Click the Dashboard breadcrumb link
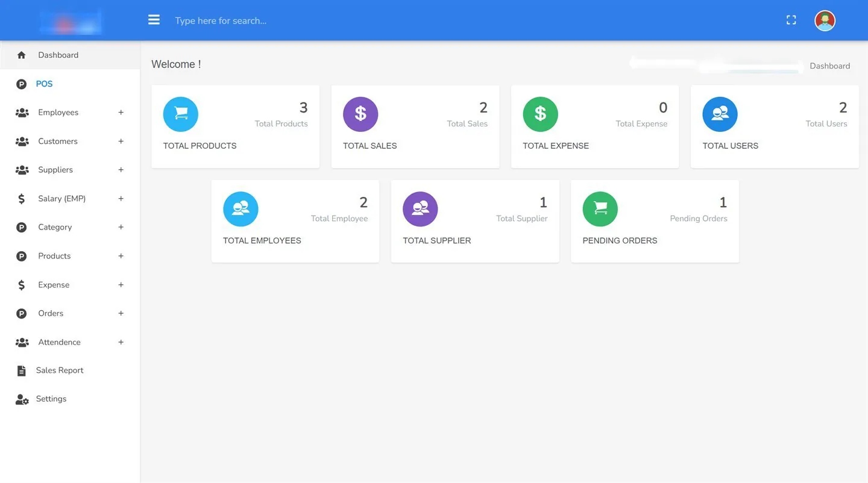 point(830,66)
